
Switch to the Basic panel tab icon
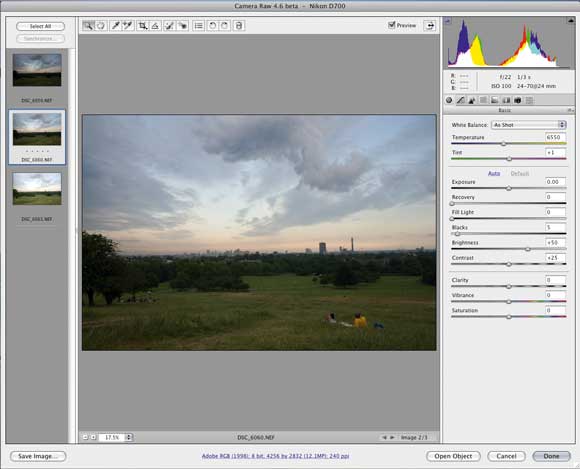point(449,100)
